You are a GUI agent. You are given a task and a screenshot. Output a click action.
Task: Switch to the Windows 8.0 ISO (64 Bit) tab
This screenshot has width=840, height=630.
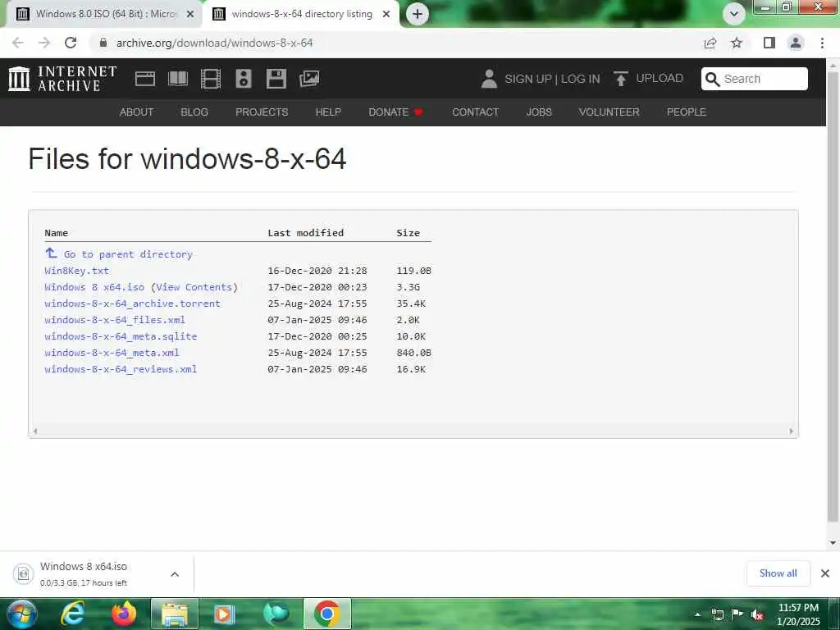tap(104, 14)
